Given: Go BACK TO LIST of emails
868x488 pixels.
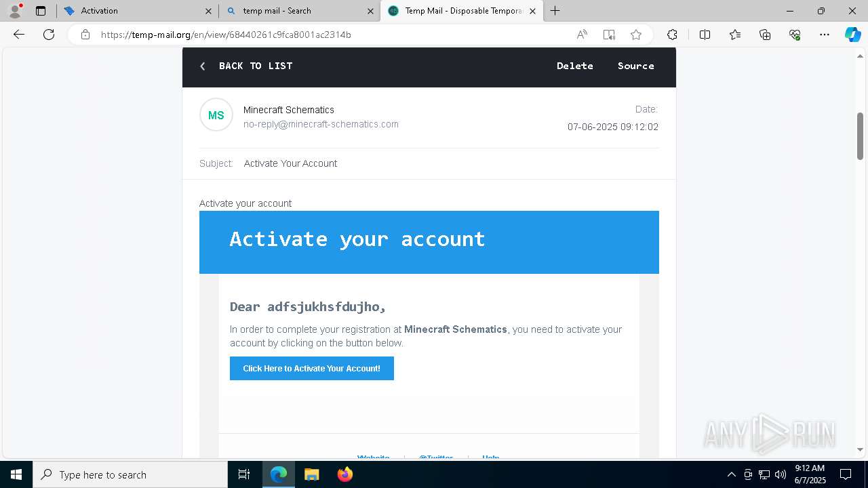Looking at the screenshot, I should click(x=256, y=66).
